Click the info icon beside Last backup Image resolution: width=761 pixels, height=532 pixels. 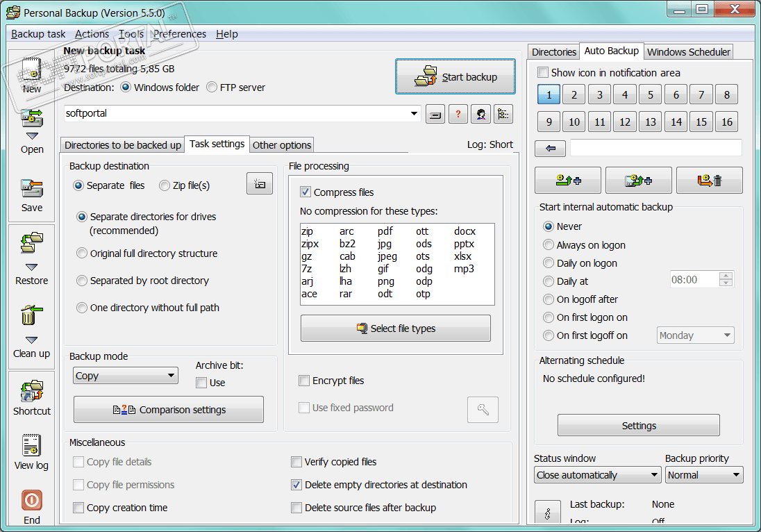[548, 513]
